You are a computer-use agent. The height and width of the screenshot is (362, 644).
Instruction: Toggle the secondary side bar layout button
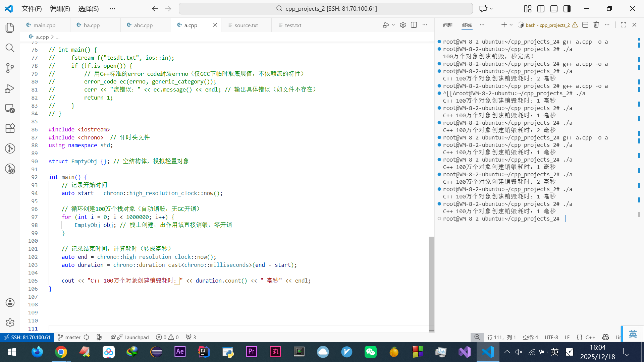coord(567,9)
